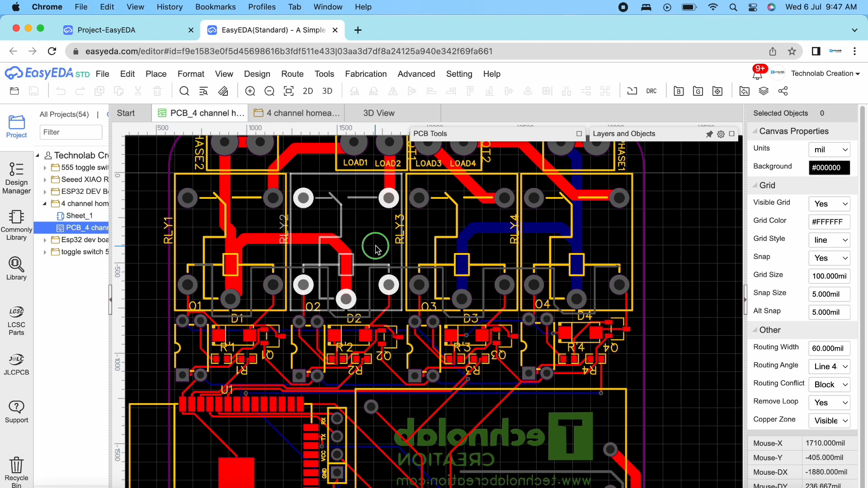Viewport: 868px width, 488px height.
Task: Click the Redo arrow icon
Action: (x=80, y=91)
